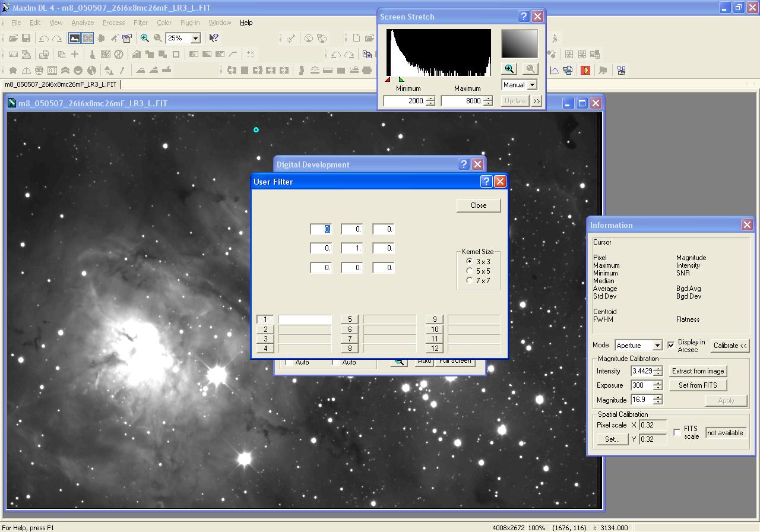Zoom in histogram in Screen Stretch window
This screenshot has height=532, width=760.
(509, 69)
